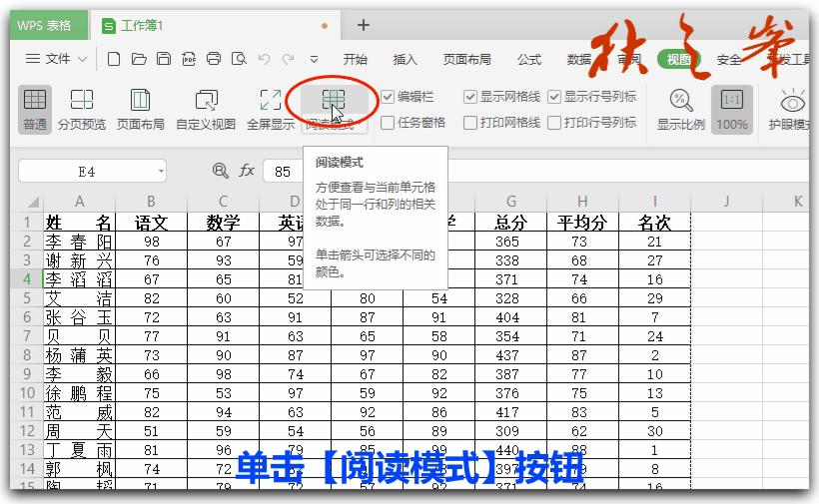Expand the 文件 menu arrow
Image resolution: width=819 pixels, height=504 pixels.
point(83,59)
